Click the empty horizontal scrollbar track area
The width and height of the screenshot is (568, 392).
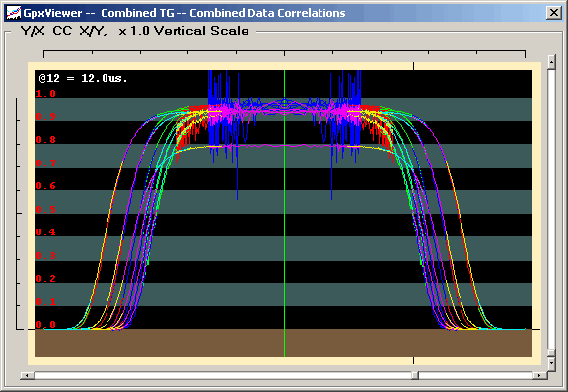tap(223, 375)
